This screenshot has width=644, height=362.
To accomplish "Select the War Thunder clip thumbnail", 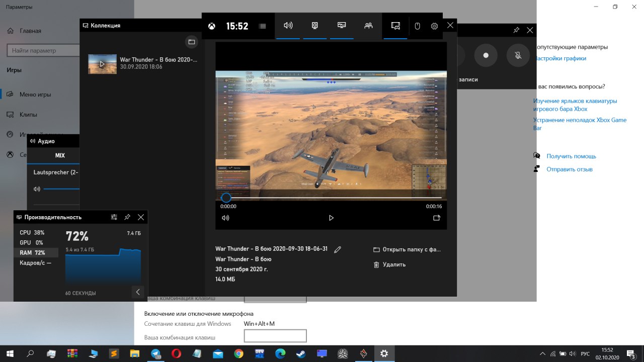I will (x=103, y=64).
